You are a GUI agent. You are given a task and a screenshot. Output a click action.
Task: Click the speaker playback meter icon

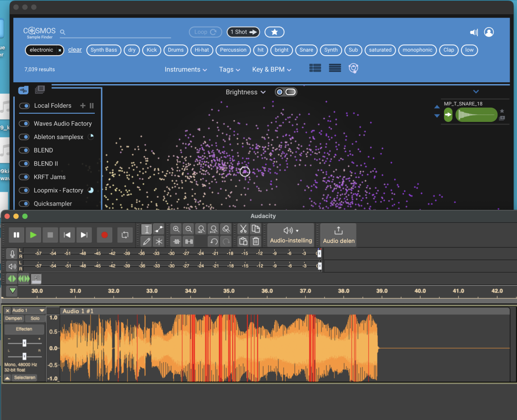pyautogui.click(x=12, y=266)
